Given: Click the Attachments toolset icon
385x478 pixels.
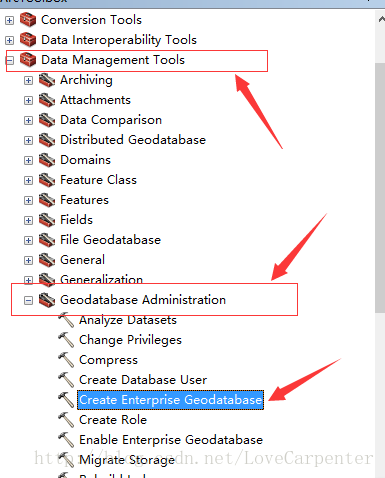Looking at the screenshot, I should tap(47, 100).
